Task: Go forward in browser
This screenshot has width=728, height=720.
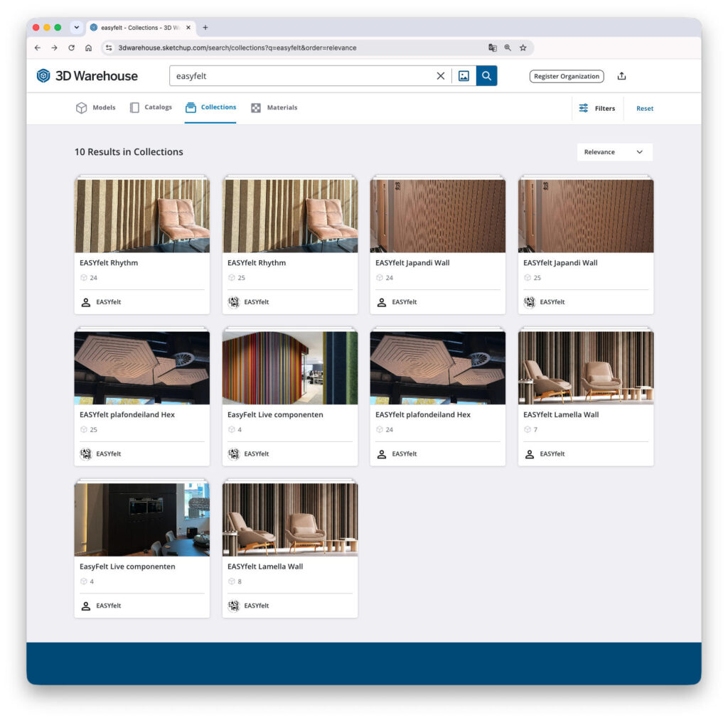Action: (x=54, y=48)
